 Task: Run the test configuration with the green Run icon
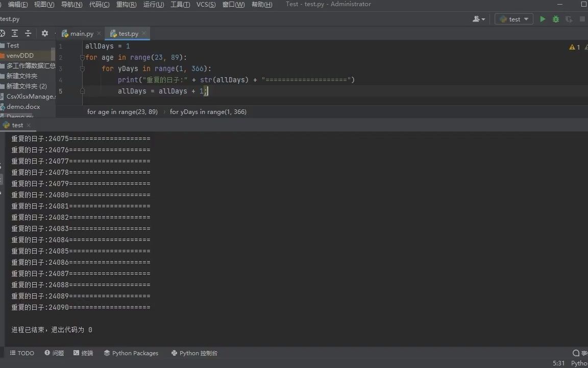pos(543,19)
